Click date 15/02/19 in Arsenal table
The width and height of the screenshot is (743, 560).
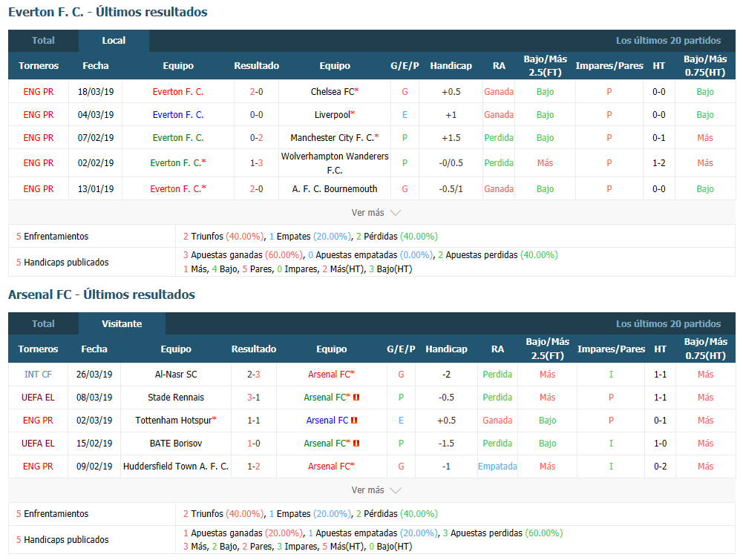tap(94, 444)
